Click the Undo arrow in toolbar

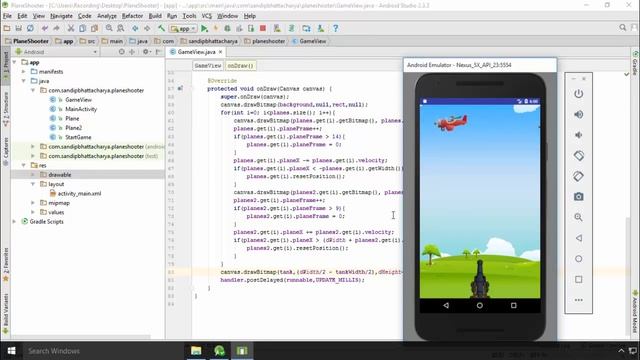pos(45,28)
